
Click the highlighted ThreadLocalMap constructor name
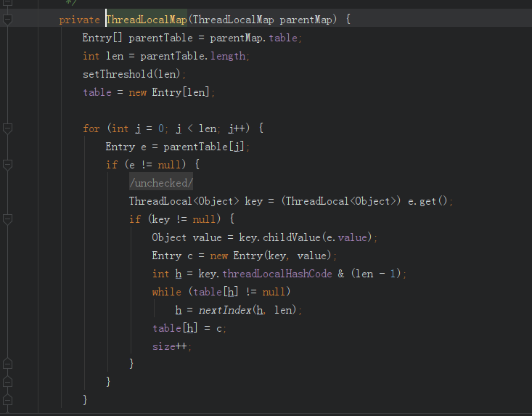click(147, 20)
